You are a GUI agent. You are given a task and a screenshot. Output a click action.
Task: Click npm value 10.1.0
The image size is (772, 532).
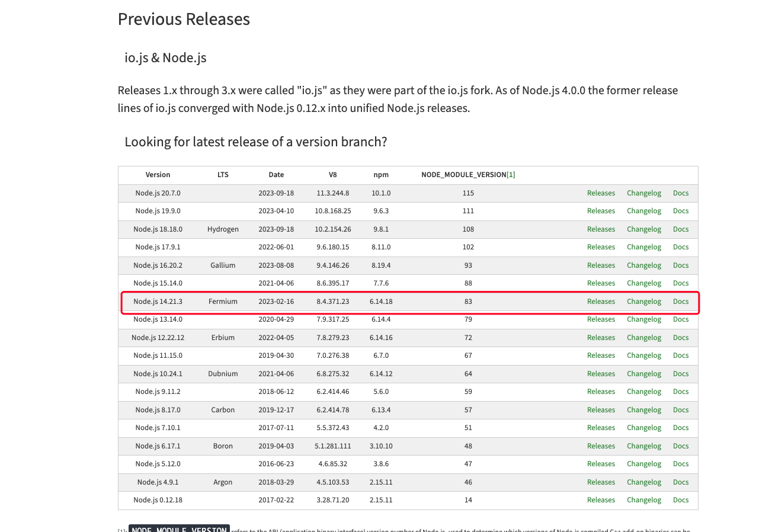(x=381, y=193)
